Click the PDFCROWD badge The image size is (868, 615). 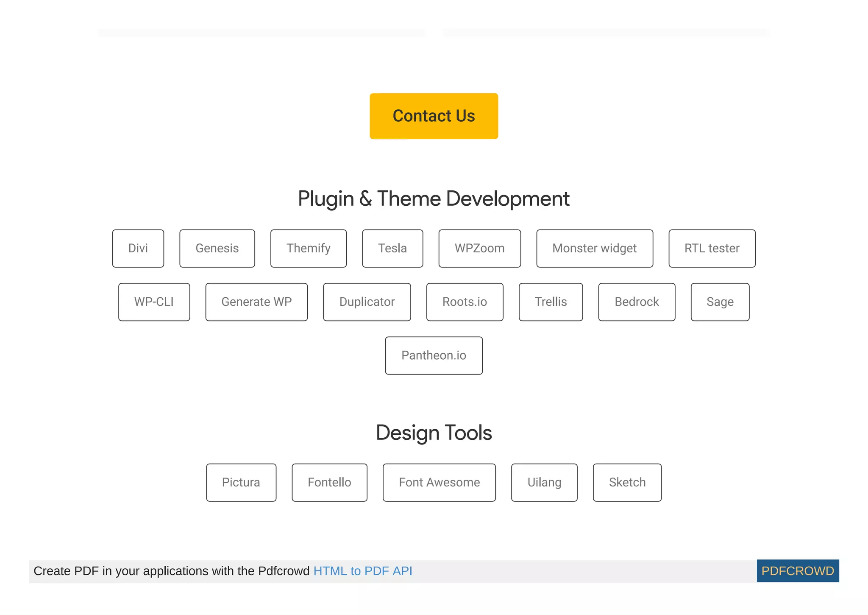[798, 571]
